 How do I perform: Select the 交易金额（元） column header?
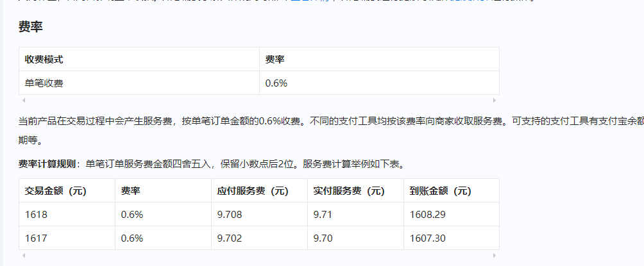56,190
